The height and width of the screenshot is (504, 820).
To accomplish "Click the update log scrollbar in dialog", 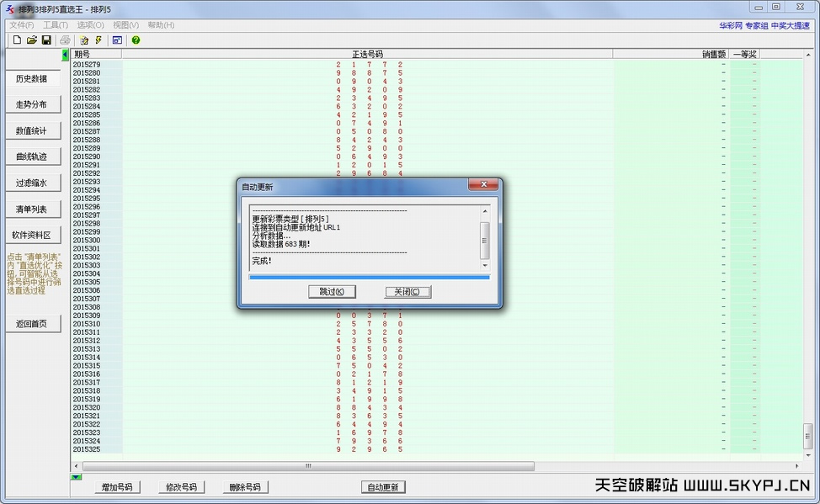I will point(484,240).
